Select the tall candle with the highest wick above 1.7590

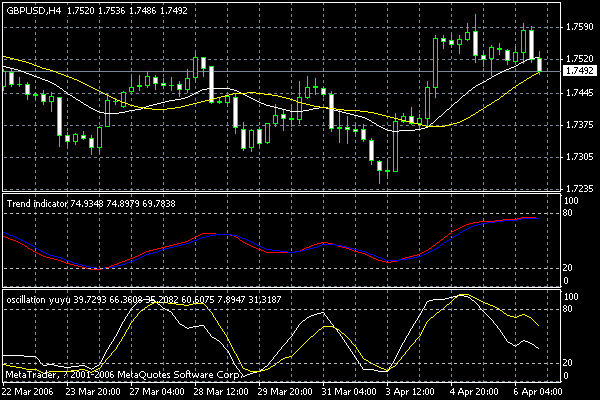point(476,42)
